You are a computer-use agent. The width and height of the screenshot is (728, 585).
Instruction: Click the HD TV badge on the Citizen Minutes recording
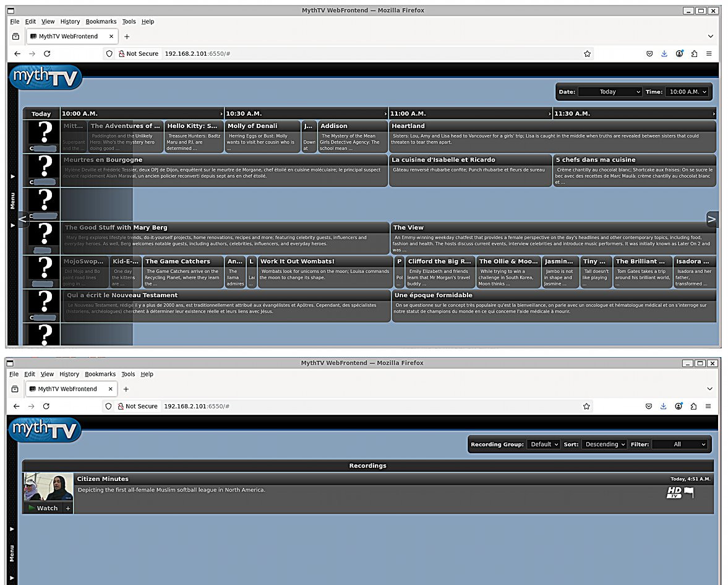pos(674,493)
